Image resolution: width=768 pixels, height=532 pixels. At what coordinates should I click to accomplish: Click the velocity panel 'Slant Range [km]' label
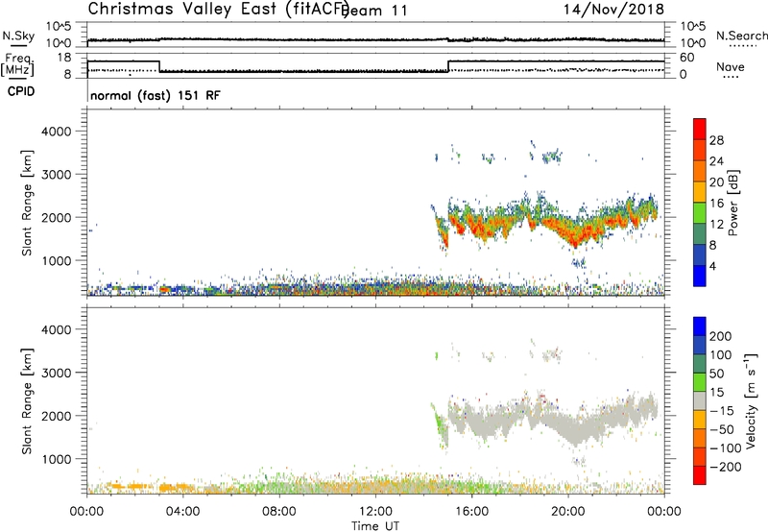pyautogui.click(x=27, y=401)
